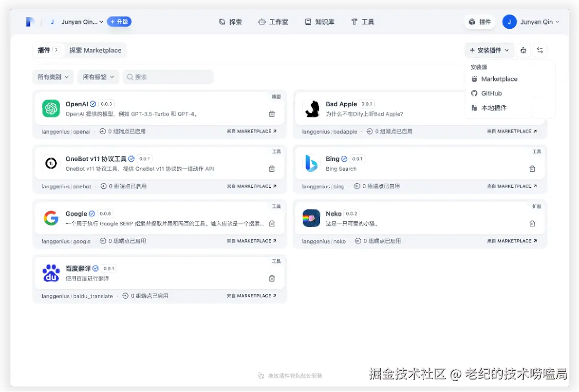This screenshot has height=392, width=579.
Task: Select the Google plugin title
Action: click(x=76, y=214)
